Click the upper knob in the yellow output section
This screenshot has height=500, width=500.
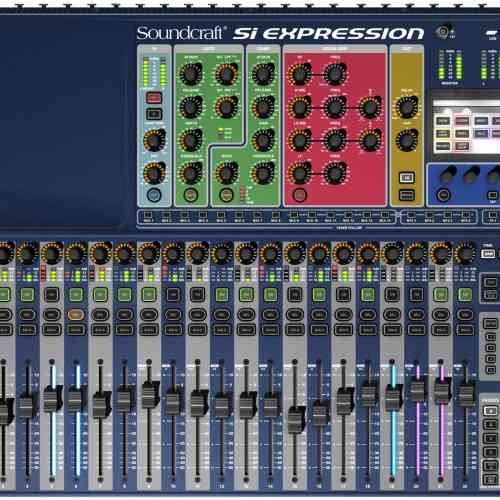coord(407,107)
